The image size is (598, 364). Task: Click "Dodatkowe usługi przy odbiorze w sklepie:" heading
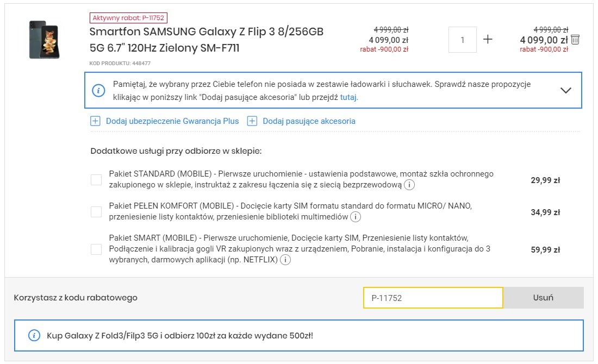176,151
